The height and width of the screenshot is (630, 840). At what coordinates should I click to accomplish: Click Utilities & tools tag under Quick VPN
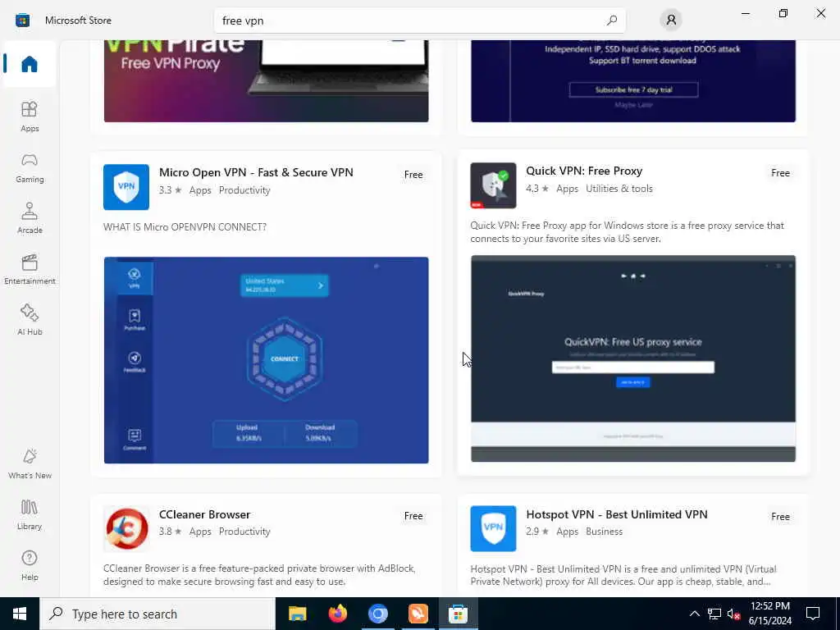tap(619, 189)
